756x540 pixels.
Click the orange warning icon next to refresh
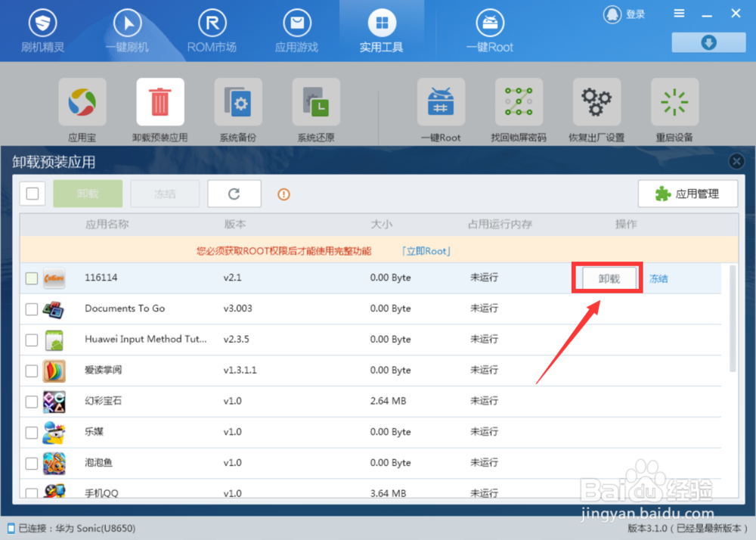[x=283, y=194]
